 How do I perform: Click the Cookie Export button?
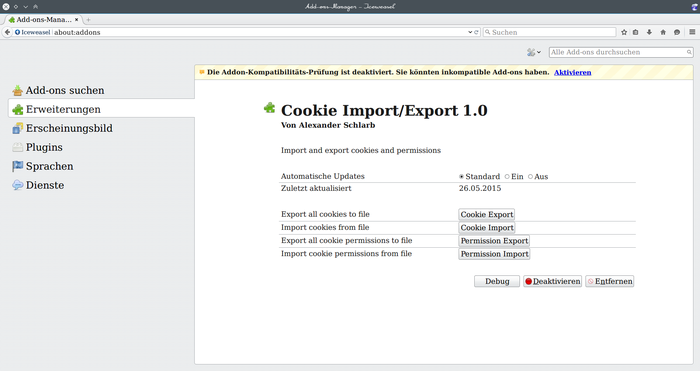[487, 214]
